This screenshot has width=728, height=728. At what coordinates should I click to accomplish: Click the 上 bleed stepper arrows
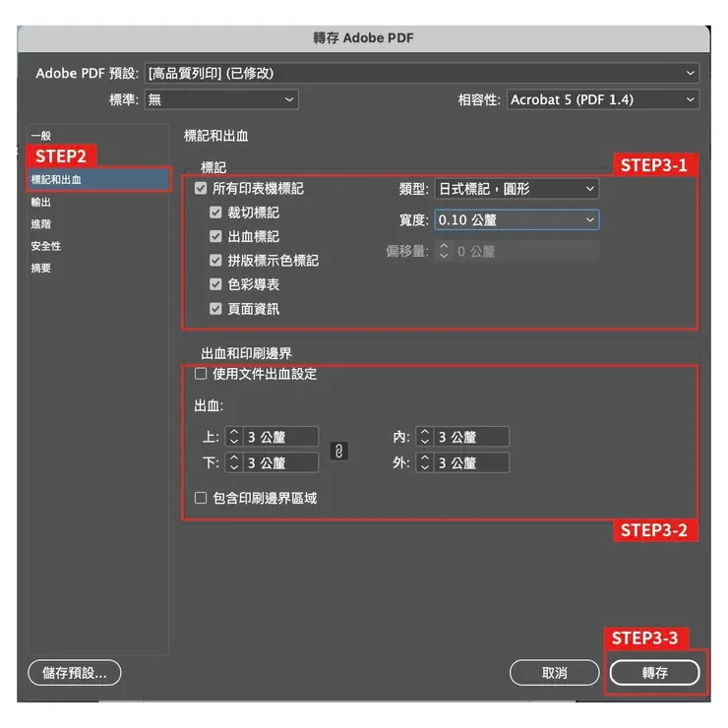coord(234,437)
